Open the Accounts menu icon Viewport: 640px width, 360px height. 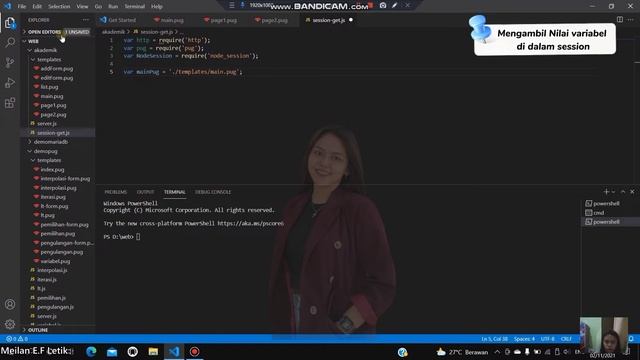tap(10, 304)
